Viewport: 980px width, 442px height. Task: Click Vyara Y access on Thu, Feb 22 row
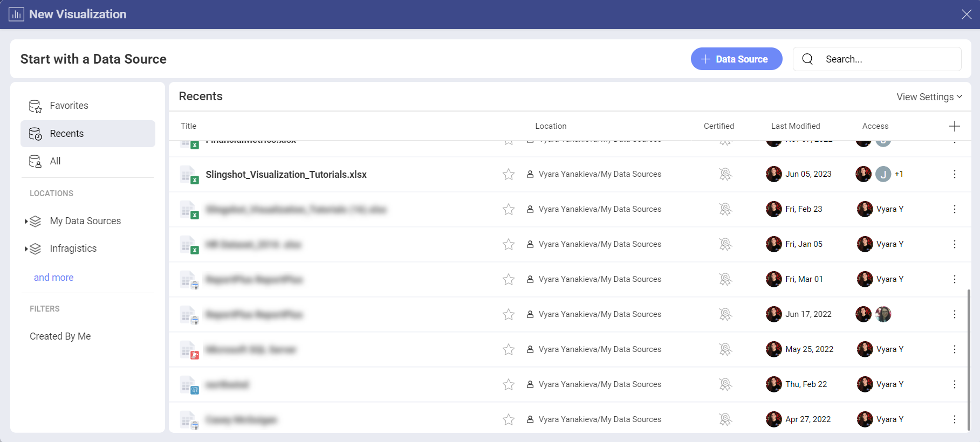pyautogui.click(x=880, y=384)
